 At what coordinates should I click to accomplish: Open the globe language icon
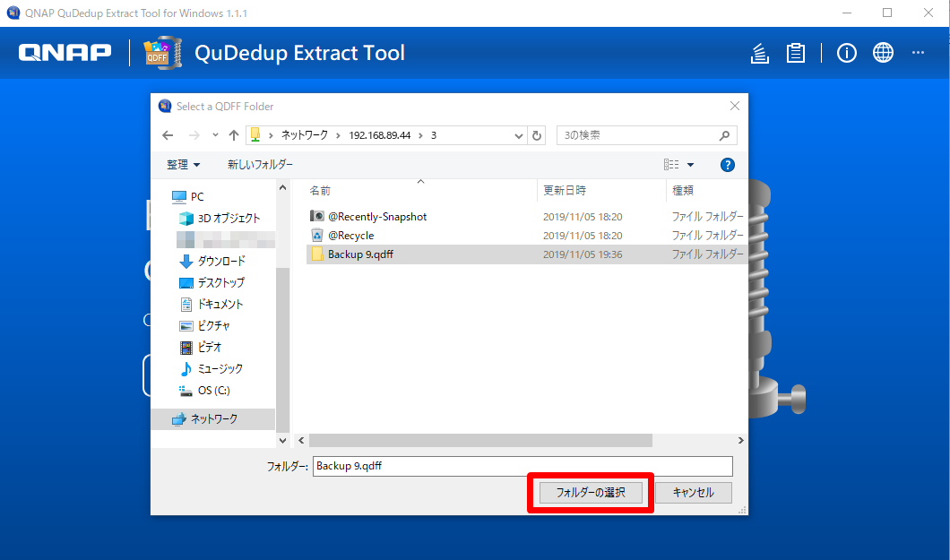point(883,53)
